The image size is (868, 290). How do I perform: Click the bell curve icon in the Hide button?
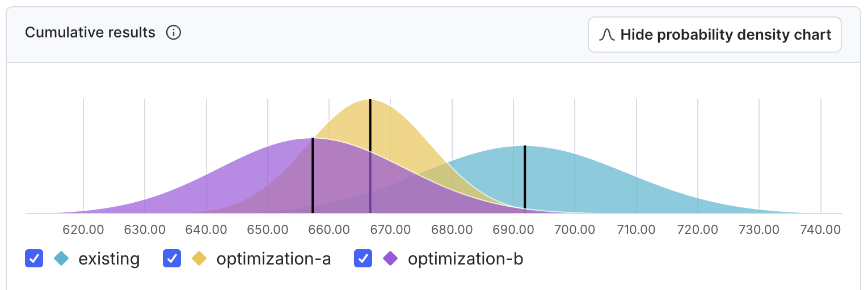pyautogui.click(x=607, y=35)
